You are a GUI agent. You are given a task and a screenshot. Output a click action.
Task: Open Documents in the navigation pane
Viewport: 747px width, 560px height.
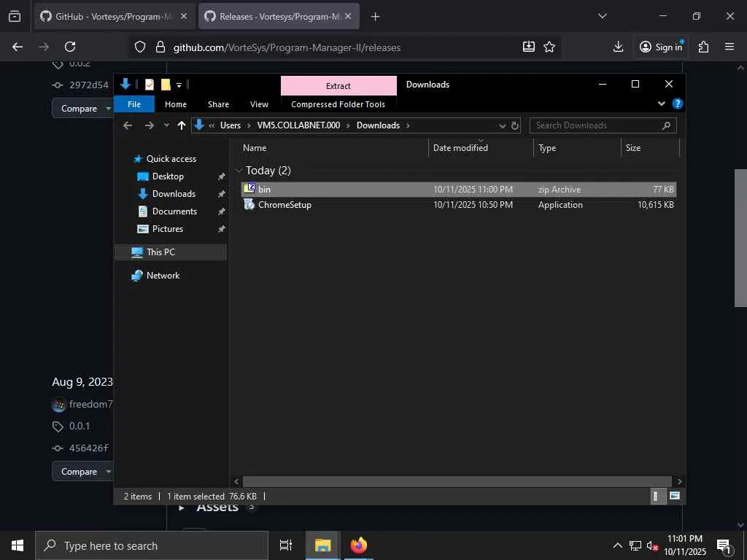click(174, 211)
